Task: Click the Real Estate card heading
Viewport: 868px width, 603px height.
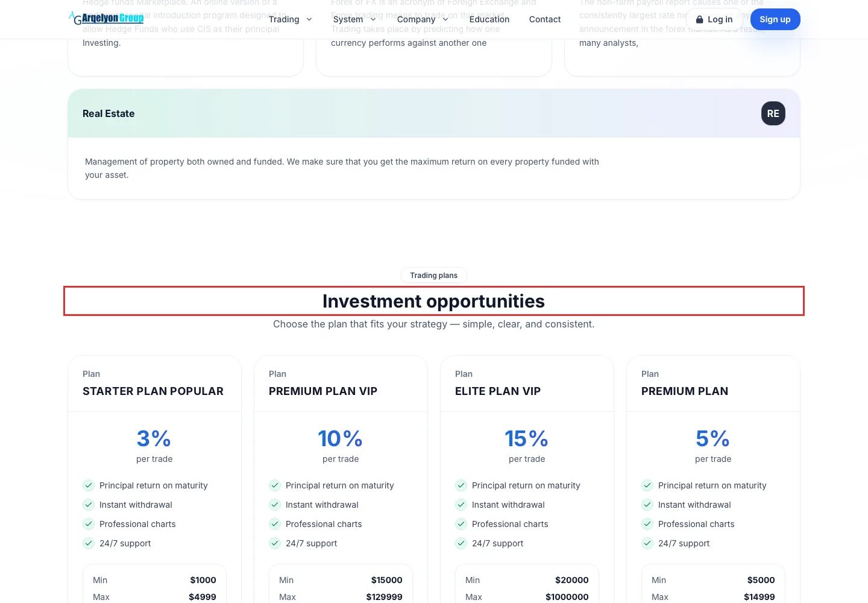Action: (x=108, y=113)
